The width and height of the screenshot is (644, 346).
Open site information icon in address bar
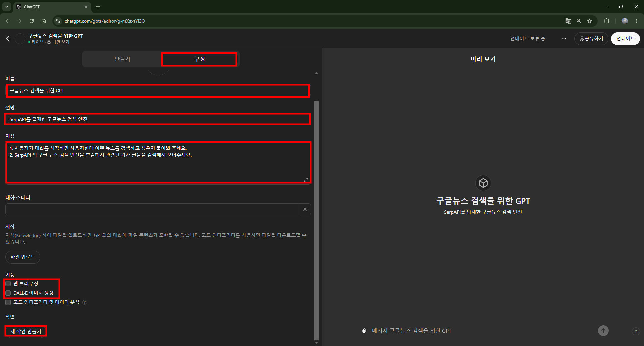point(58,21)
